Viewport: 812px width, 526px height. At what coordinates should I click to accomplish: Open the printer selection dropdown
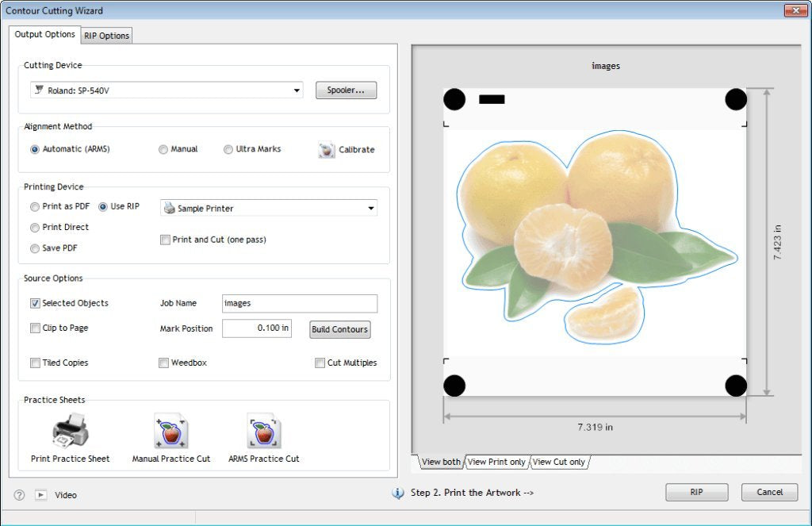coord(370,207)
